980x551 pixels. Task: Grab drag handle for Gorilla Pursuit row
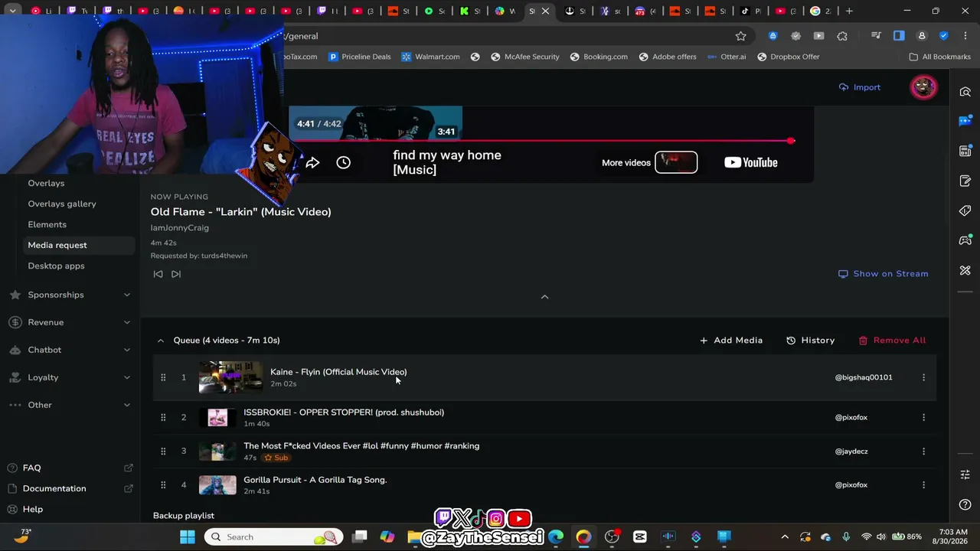coord(163,485)
